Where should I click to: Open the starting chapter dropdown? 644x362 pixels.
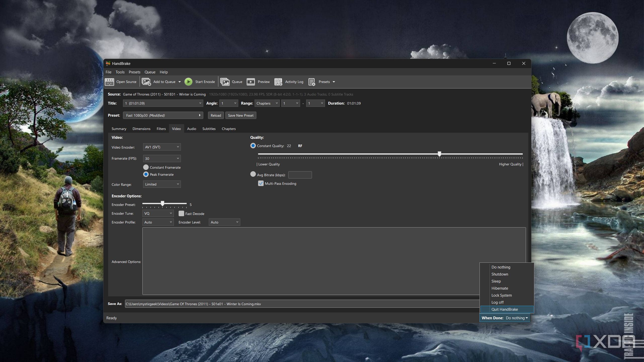coord(291,103)
